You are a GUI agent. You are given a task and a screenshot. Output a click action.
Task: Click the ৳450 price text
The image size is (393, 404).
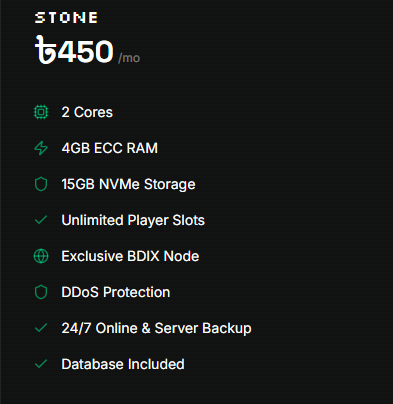click(x=74, y=51)
